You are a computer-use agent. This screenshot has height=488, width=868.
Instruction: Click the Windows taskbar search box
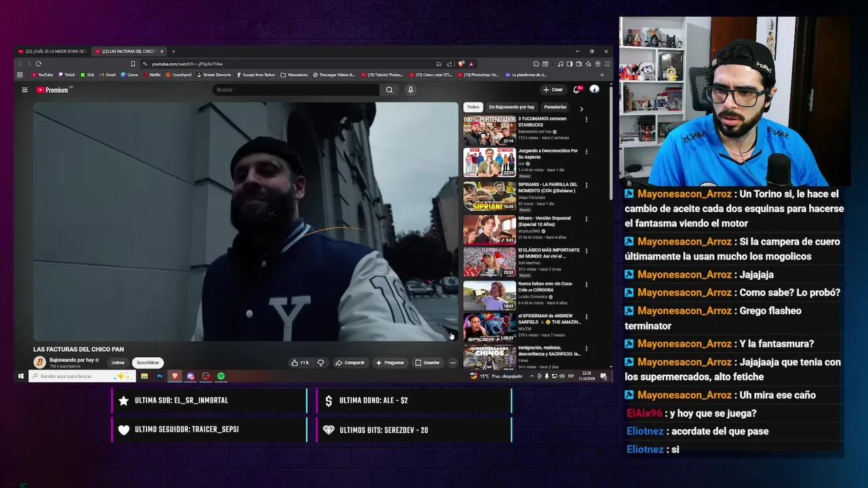click(x=82, y=376)
